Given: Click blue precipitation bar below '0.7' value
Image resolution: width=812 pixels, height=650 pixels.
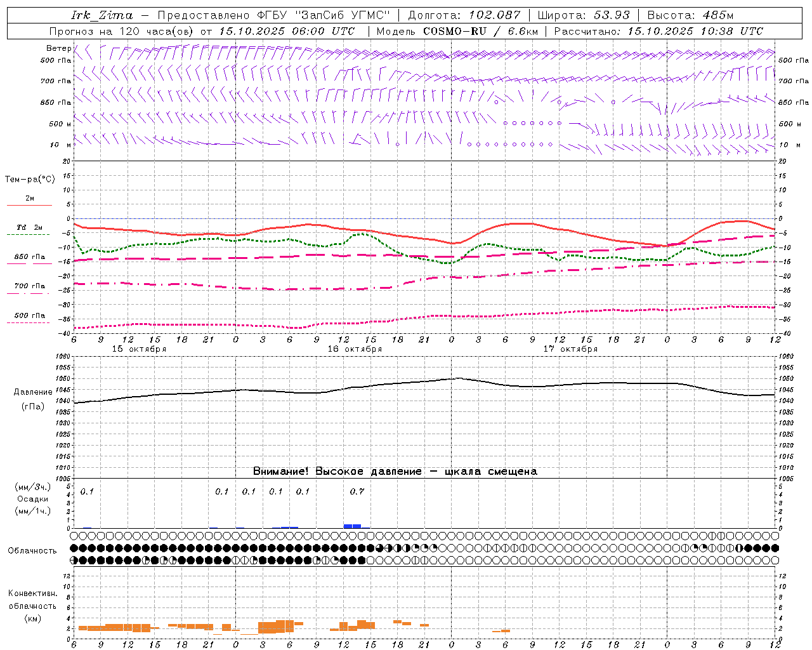Looking at the screenshot, I should point(352,526).
